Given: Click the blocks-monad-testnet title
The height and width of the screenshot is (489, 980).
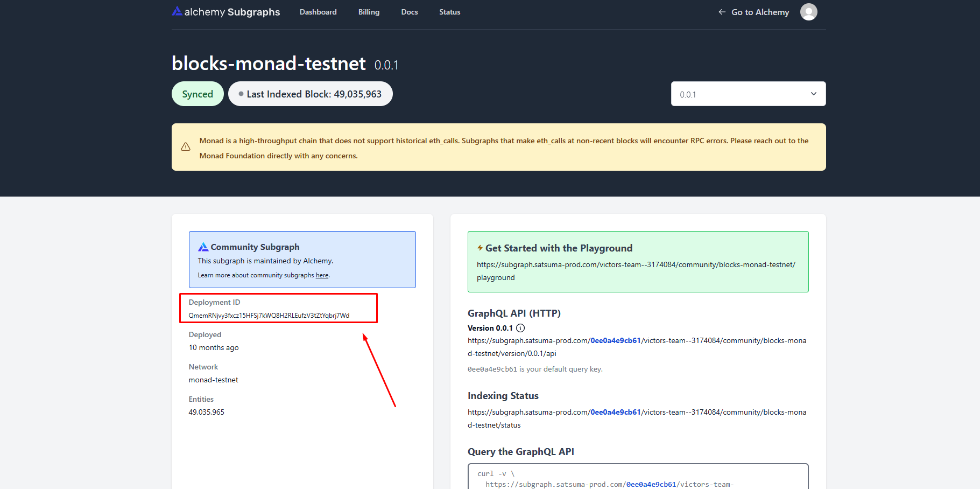Looking at the screenshot, I should click(x=269, y=64).
